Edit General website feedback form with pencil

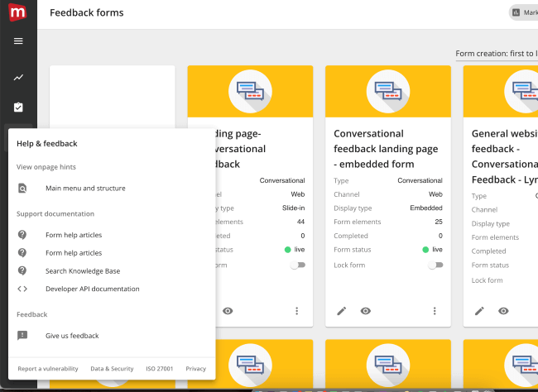tap(479, 311)
